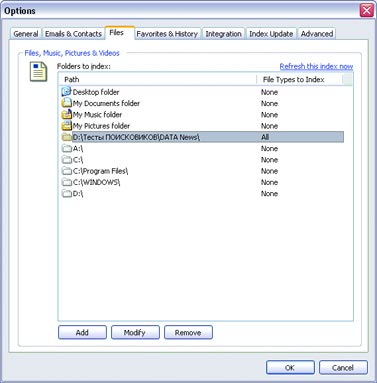Screen dimensions: 377x383
Task: Open the Favorites & History tab
Action: pyautogui.click(x=167, y=34)
